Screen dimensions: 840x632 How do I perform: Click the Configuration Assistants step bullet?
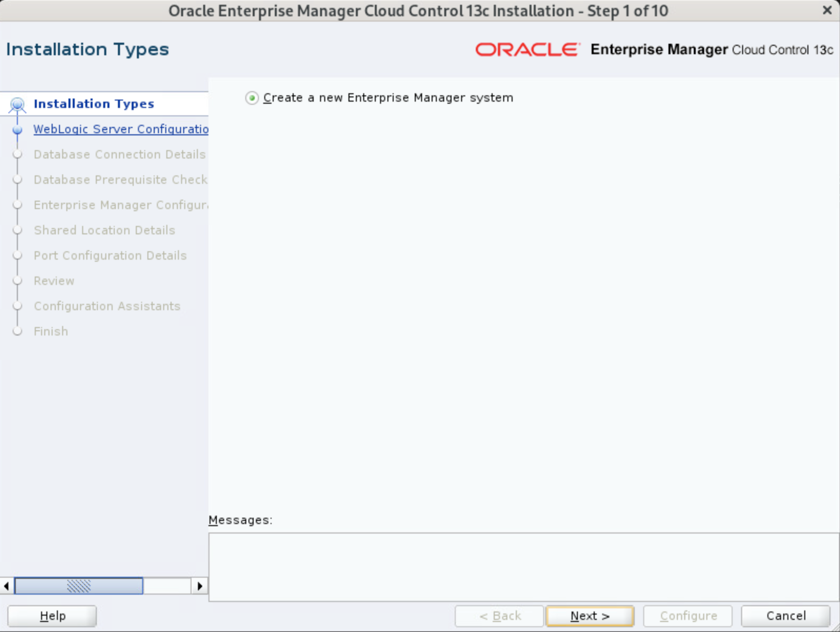click(x=17, y=306)
